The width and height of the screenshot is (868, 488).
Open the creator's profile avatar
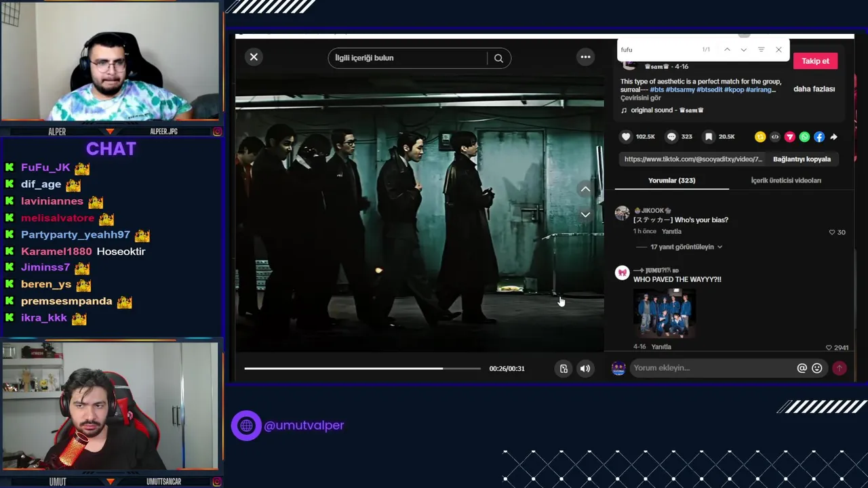pyautogui.click(x=629, y=64)
